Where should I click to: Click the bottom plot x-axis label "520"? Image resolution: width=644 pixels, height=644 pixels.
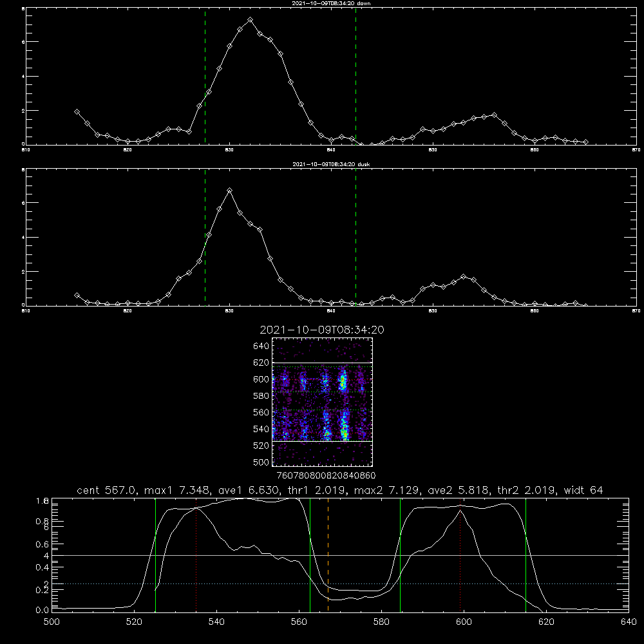[134, 622]
